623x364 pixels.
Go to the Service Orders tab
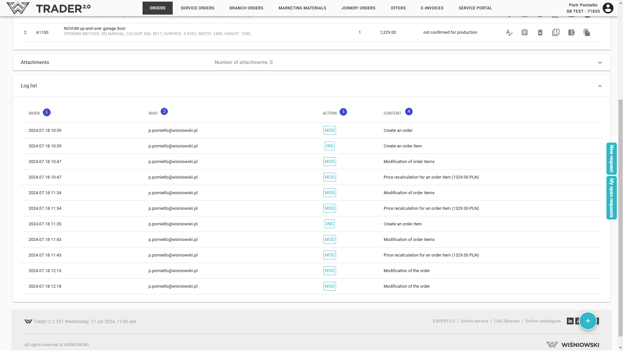(x=197, y=8)
